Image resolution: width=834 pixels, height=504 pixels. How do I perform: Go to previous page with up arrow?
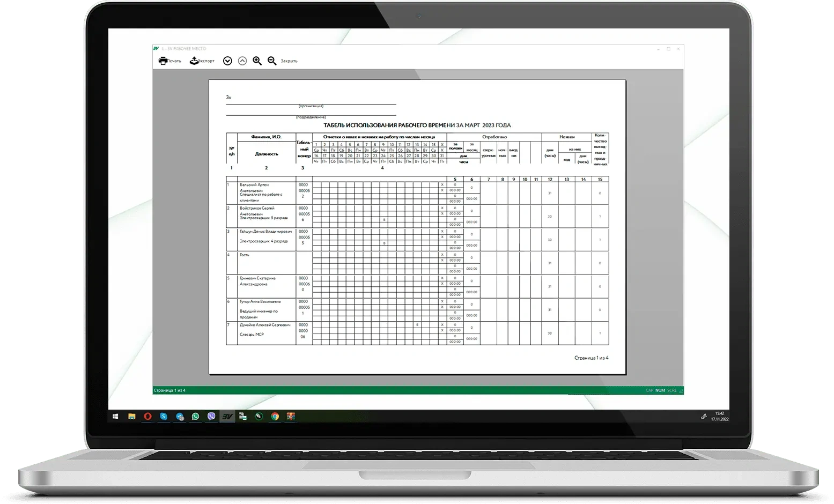point(242,61)
